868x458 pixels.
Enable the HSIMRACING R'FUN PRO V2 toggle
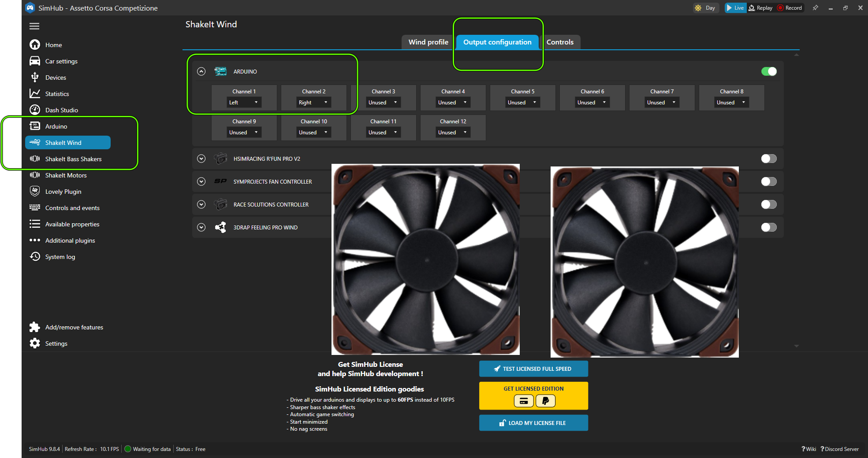[x=769, y=159]
